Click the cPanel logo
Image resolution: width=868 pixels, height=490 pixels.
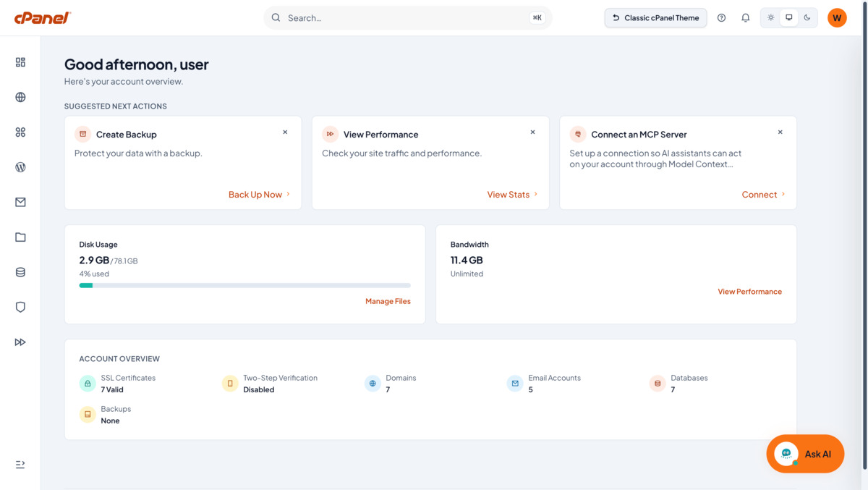[x=42, y=18]
